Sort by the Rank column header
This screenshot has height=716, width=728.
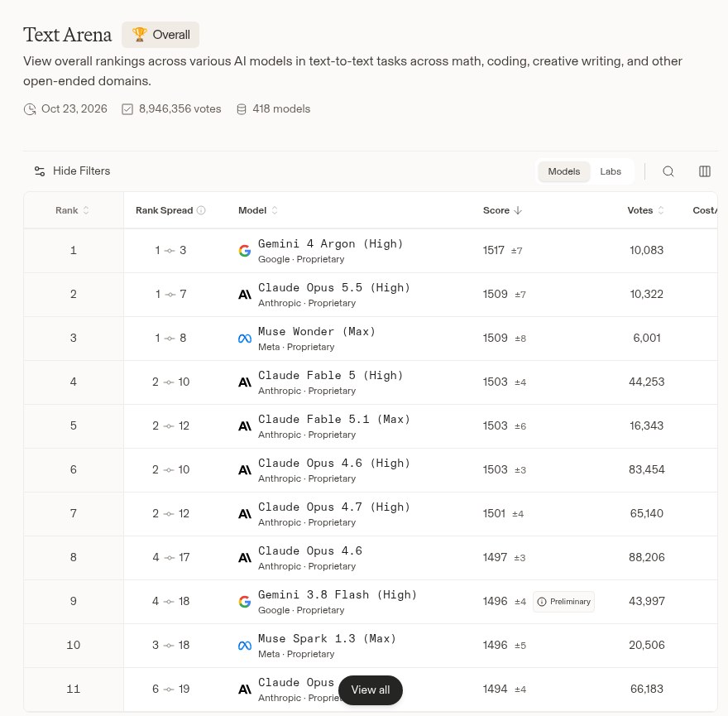click(x=72, y=210)
